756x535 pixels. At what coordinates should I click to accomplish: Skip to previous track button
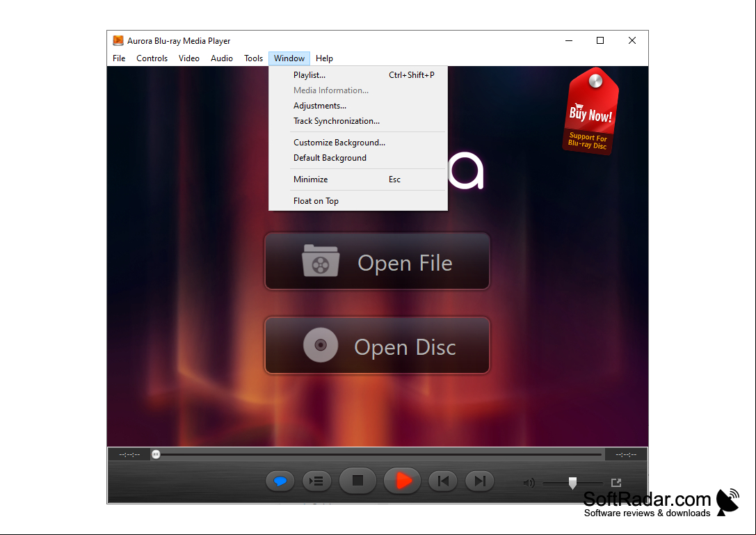pyautogui.click(x=442, y=481)
